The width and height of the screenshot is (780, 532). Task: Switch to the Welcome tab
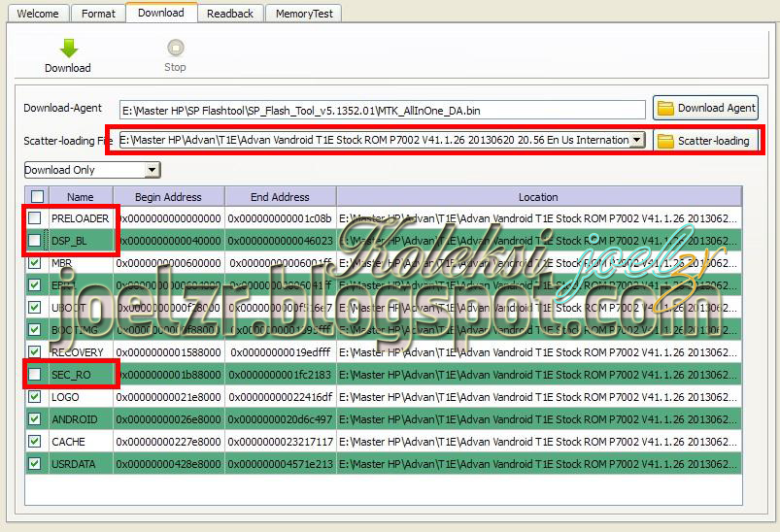pos(38,14)
